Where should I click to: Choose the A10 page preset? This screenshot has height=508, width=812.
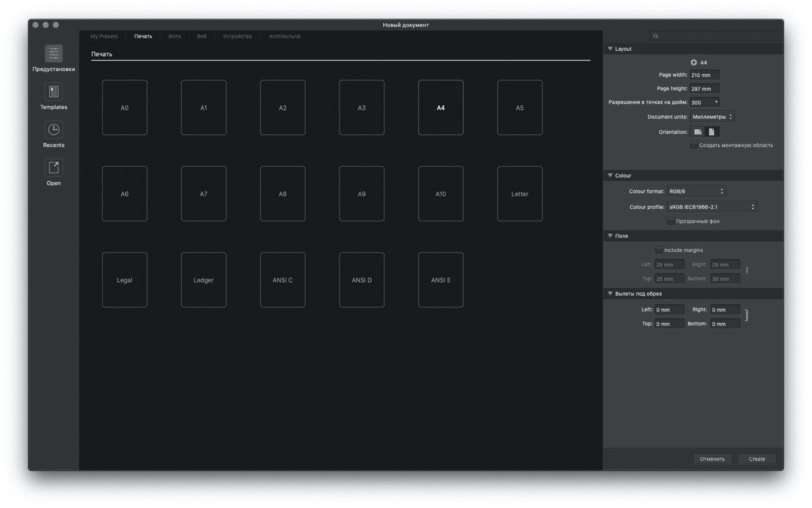441,193
